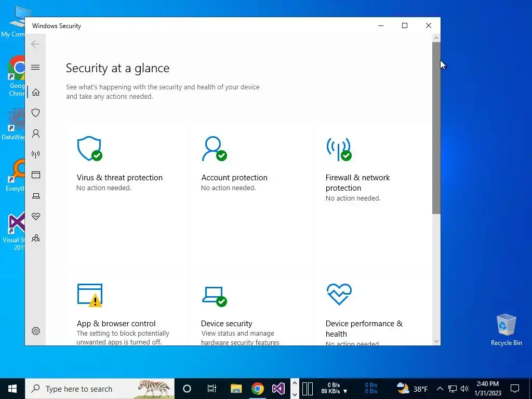This screenshot has height=399, width=532.
Task: Open Device security title link
Action: tap(227, 323)
